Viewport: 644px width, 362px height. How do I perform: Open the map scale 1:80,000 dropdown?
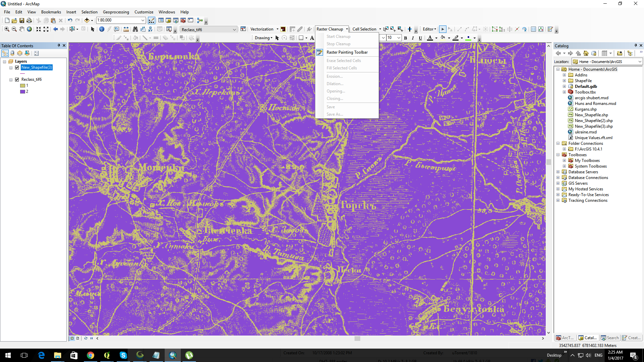point(143,20)
